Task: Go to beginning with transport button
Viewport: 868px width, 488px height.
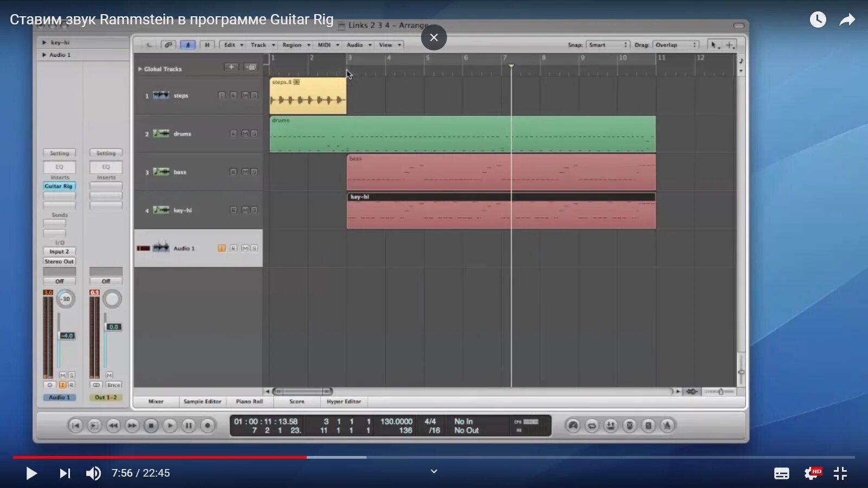Action: [75, 426]
